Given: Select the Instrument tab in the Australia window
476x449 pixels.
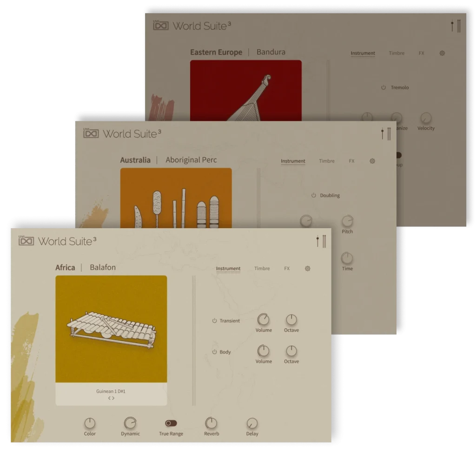Looking at the screenshot, I should click(x=293, y=161).
